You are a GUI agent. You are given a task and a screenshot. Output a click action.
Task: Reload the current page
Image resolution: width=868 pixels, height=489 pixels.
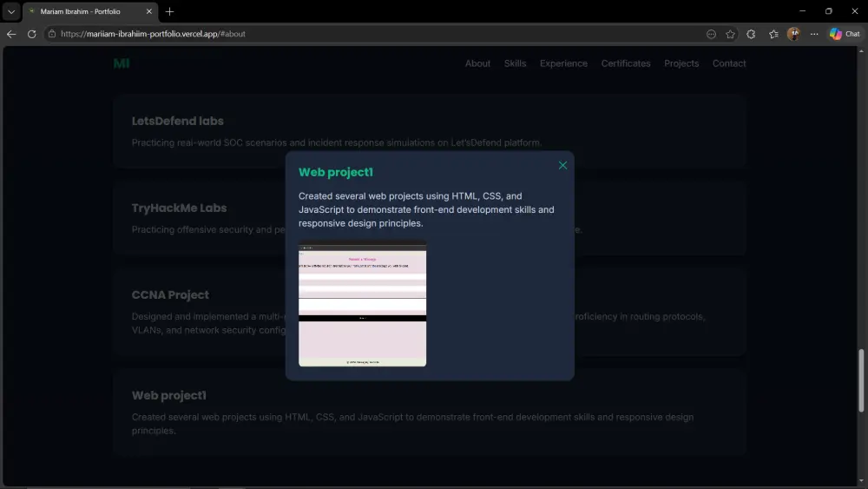point(31,34)
